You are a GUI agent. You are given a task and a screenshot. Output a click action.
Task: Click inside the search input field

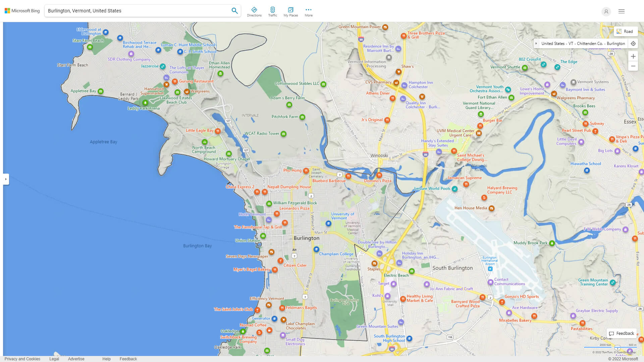(x=134, y=10)
